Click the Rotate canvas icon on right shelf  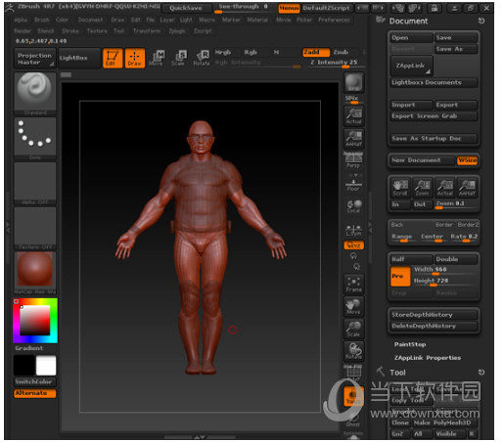354,351
